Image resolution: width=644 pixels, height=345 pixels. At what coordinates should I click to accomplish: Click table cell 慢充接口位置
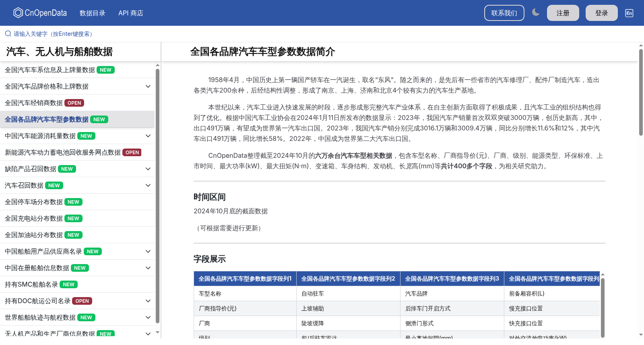point(552,308)
